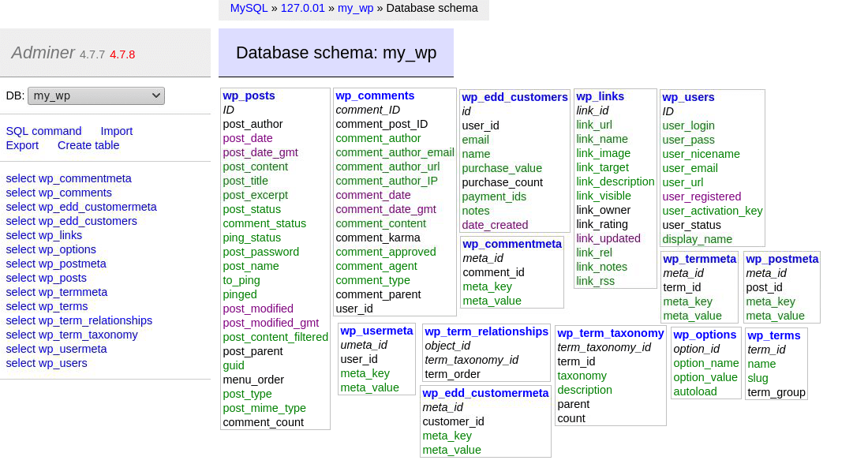Select wp_commentmeta in the sidebar
This screenshot has height=464, width=868.
tap(69, 178)
